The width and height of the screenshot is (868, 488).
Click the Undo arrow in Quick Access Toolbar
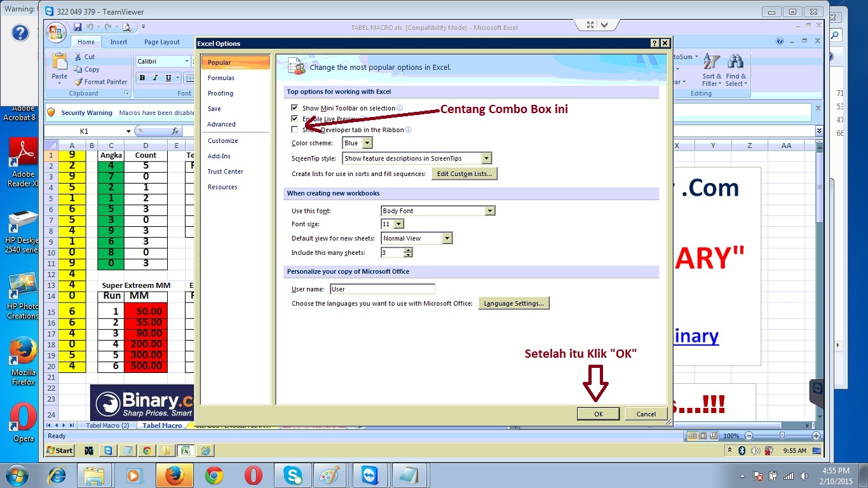pos(90,27)
